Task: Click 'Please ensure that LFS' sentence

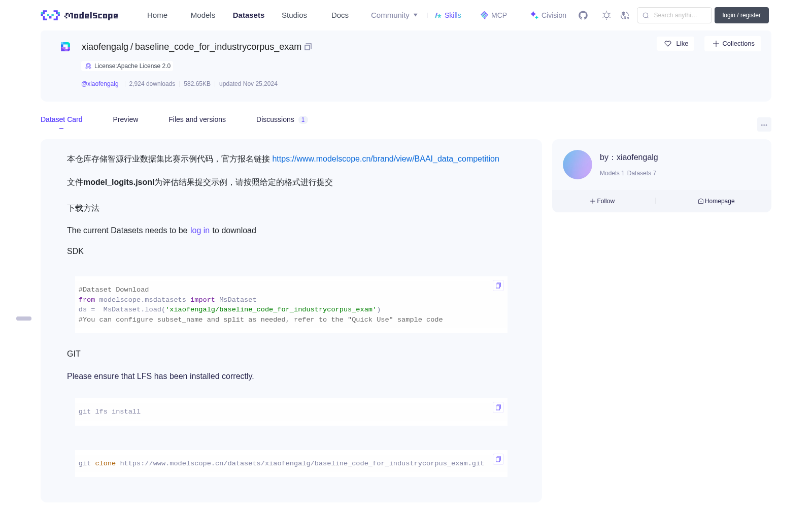Action: [x=160, y=376]
